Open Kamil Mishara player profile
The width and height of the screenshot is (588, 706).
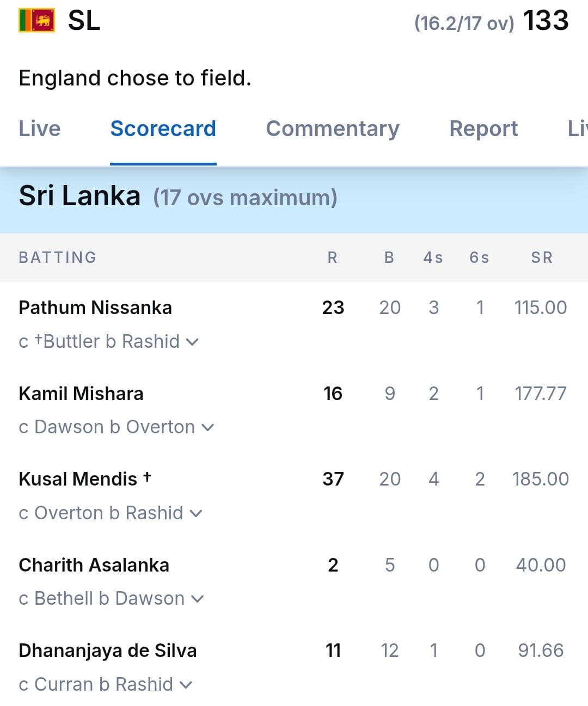[81, 394]
